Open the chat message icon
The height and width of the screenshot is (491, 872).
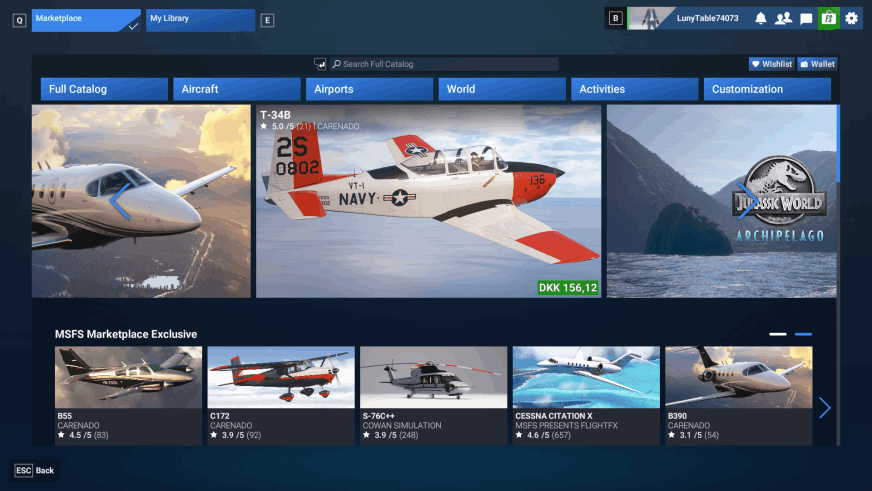[x=806, y=18]
